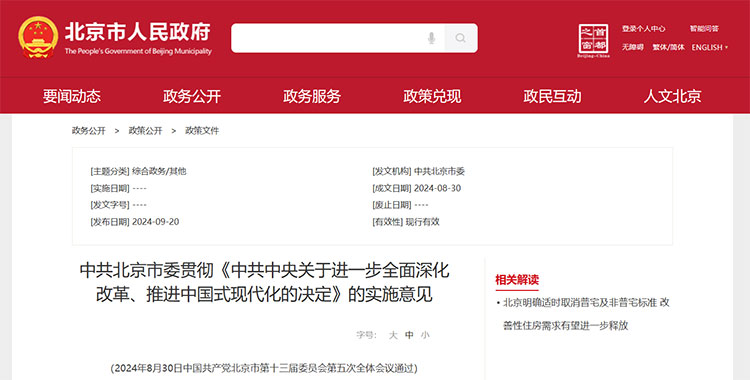750x380 pixels.
Task: Click the 2024年8月30日 meeting adoption note
Action: pos(264,368)
